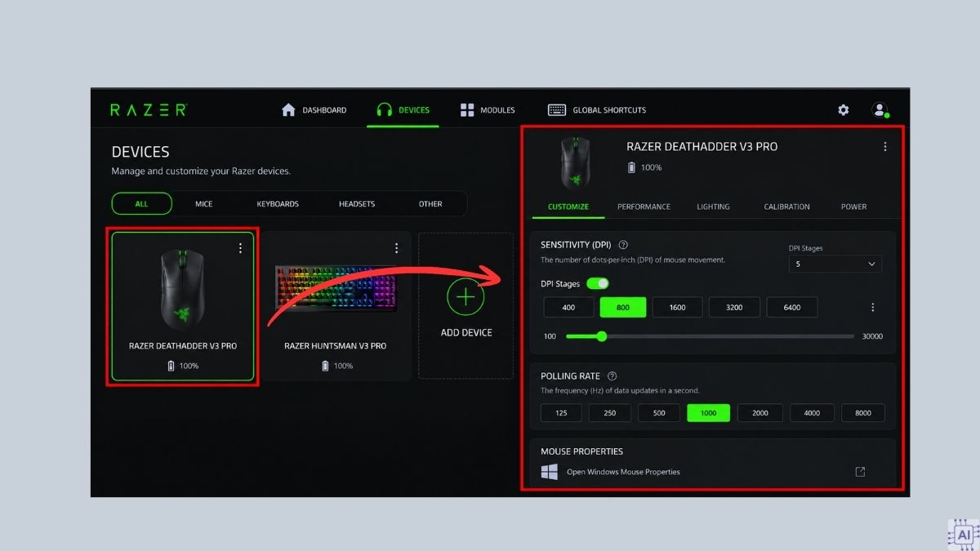
Task: Click the Mouse Properties heading
Action: coord(581,451)
